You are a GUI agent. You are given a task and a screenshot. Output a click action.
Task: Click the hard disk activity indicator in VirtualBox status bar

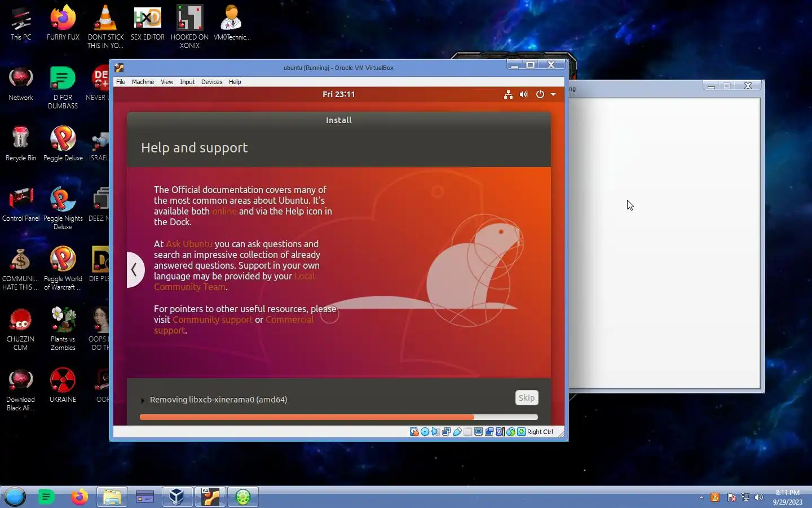414,432
